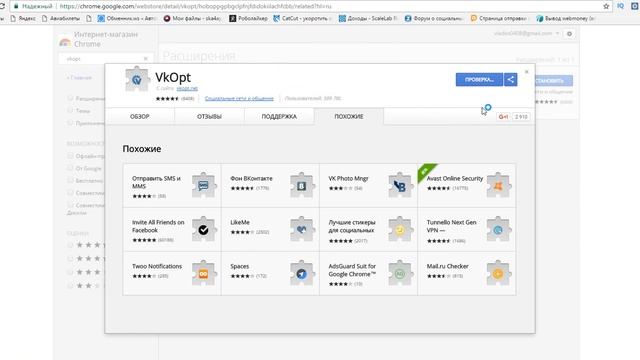Clear the vkopt search field
640x360 pixels.
[x=146, y=59]
